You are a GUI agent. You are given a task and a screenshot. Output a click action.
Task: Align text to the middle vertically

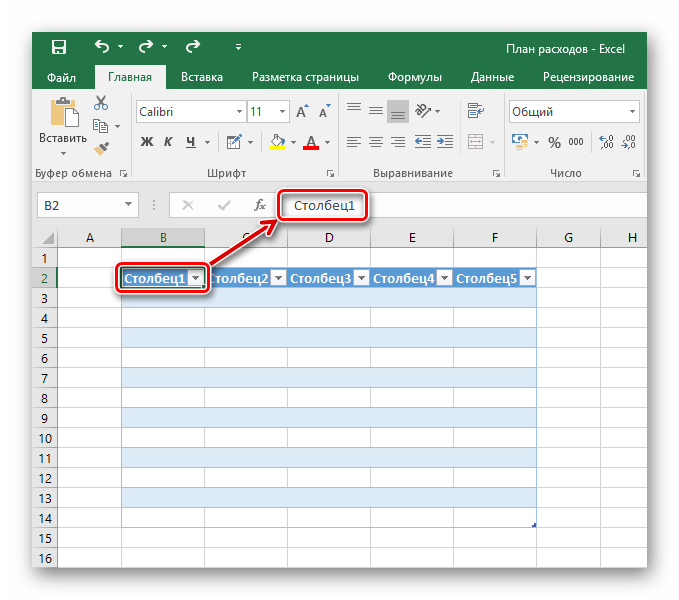pos(376,111)
